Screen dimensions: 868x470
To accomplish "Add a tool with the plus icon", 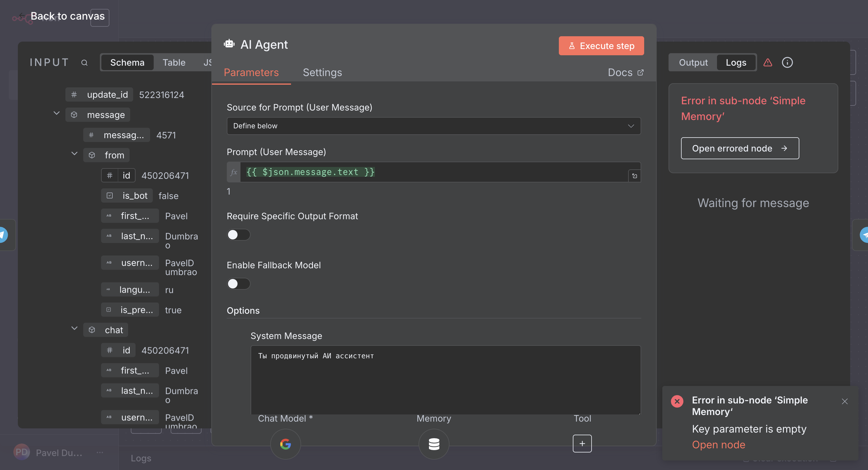I will [x=582, y=443].
